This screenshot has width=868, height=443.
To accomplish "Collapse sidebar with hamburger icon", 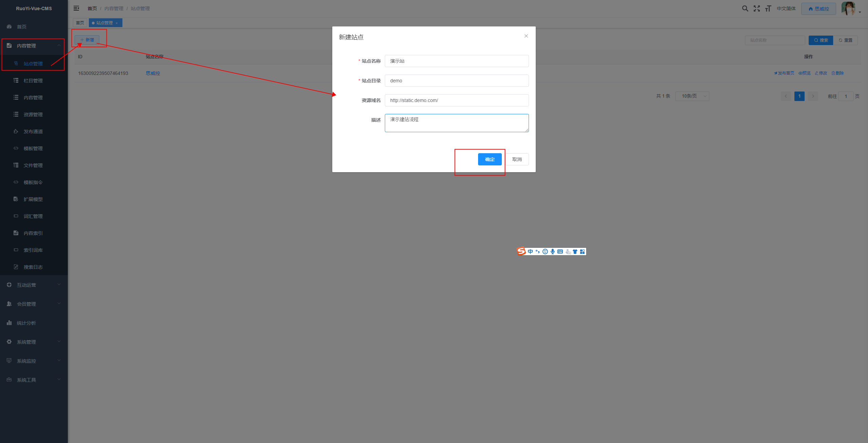I will [76, 8].
